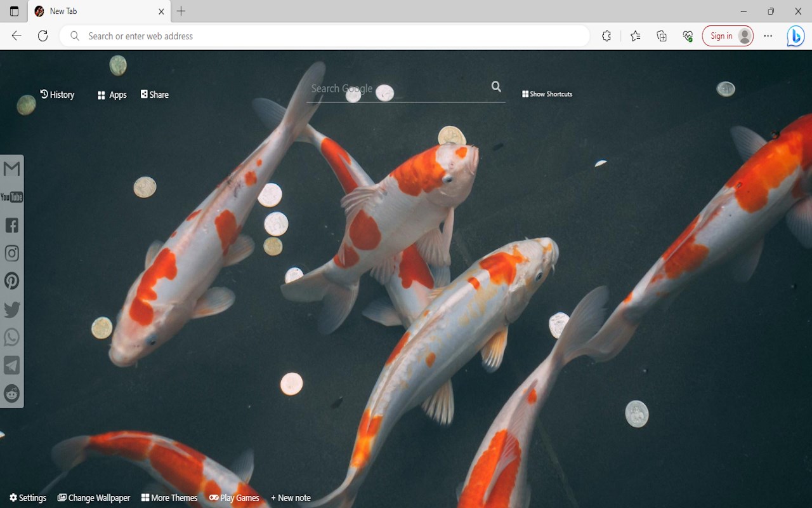Open Gmail from the sidebar
Viewport: 812px width, 508px height.
11,169
